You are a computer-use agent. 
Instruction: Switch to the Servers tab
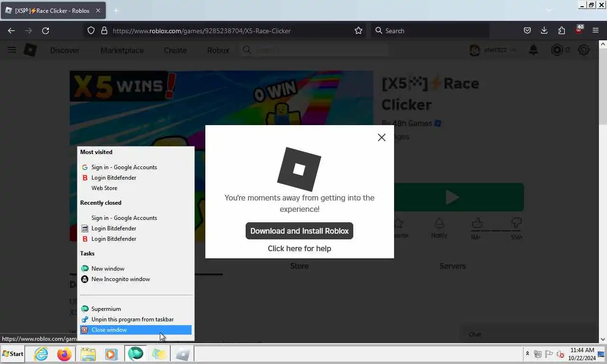(x=452, y=266)
